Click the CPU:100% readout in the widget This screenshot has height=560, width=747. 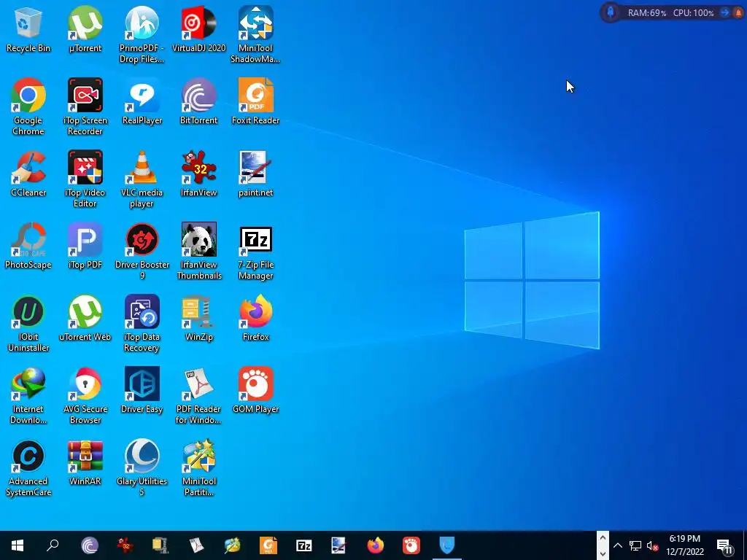[x=694, y=13]
